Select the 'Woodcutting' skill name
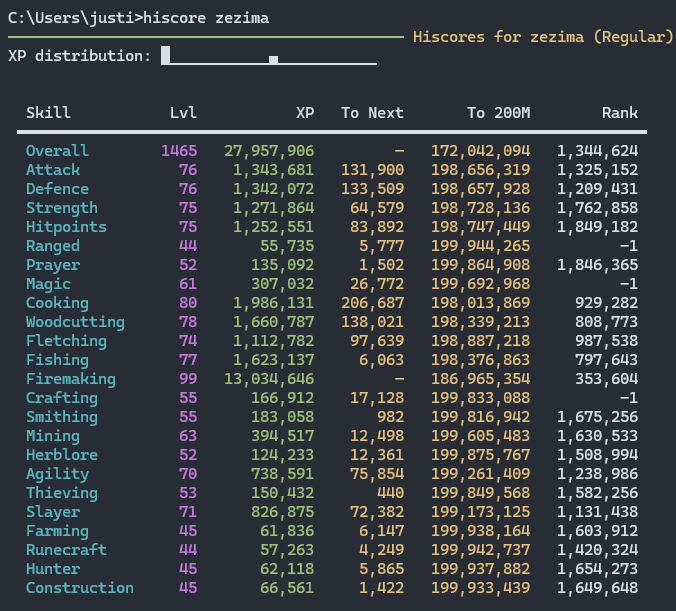 click(75, 322)
